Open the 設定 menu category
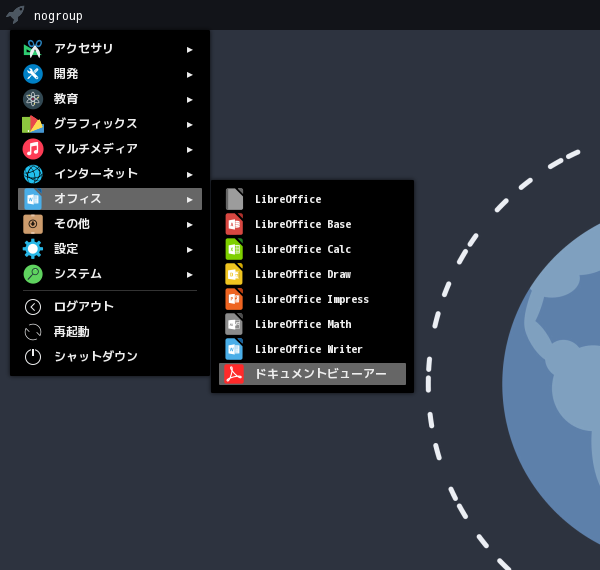This screenshot has height=570, width=600. point(110,249)
